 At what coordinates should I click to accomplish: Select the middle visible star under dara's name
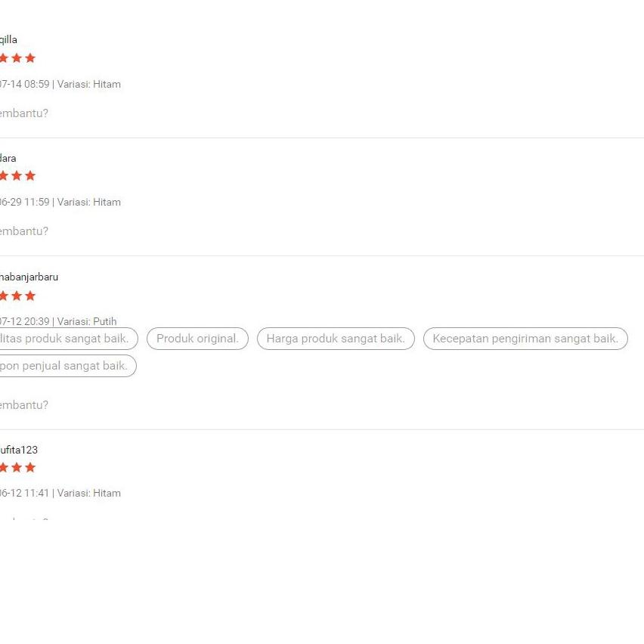(17, 176)
